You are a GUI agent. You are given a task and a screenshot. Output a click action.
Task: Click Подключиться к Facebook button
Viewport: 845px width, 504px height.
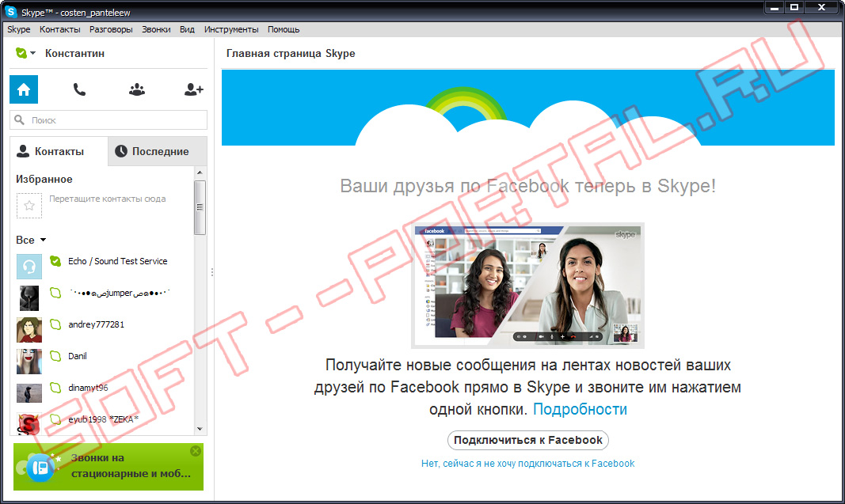click(528, 440)
